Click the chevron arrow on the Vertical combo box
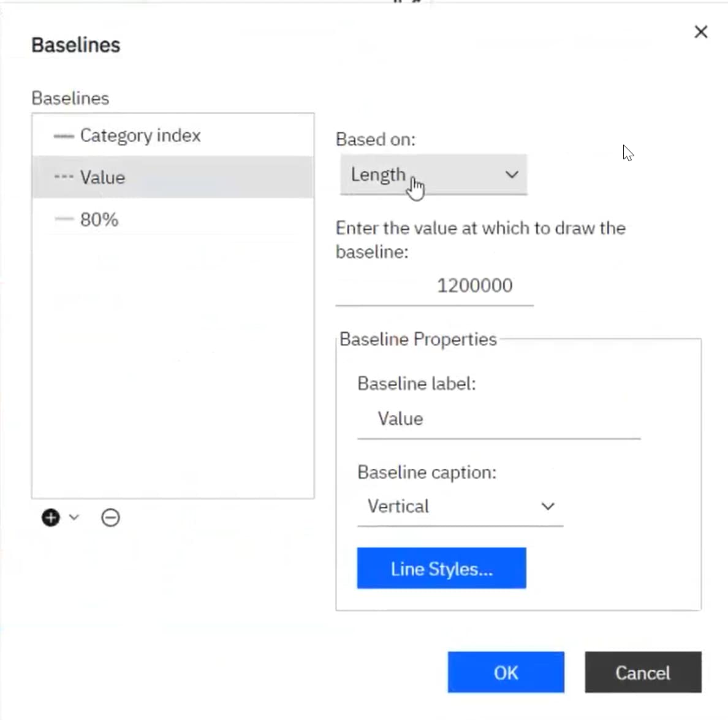Screen dimensions: 728x720 click(548, 507)
